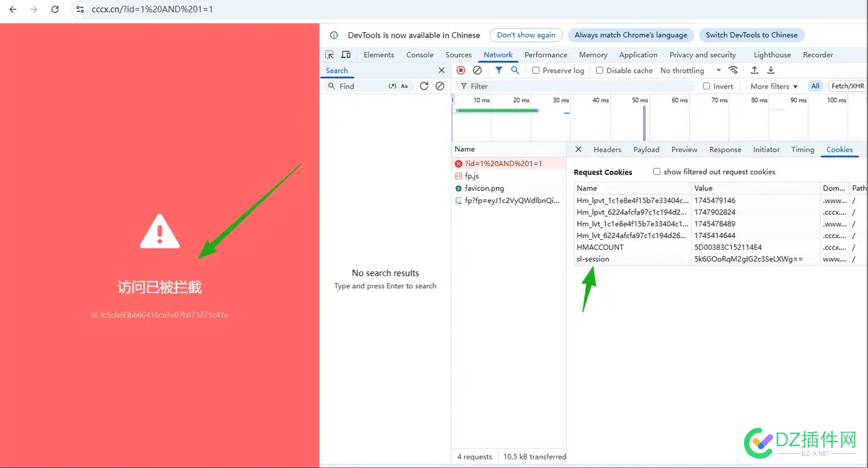Open the Response tab
Viewport: 868px width, 468px height.
point(725,149)
